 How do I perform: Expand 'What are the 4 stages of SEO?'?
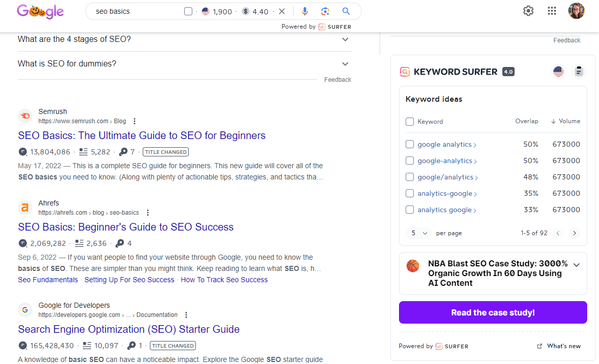click(x=345, y=39)
